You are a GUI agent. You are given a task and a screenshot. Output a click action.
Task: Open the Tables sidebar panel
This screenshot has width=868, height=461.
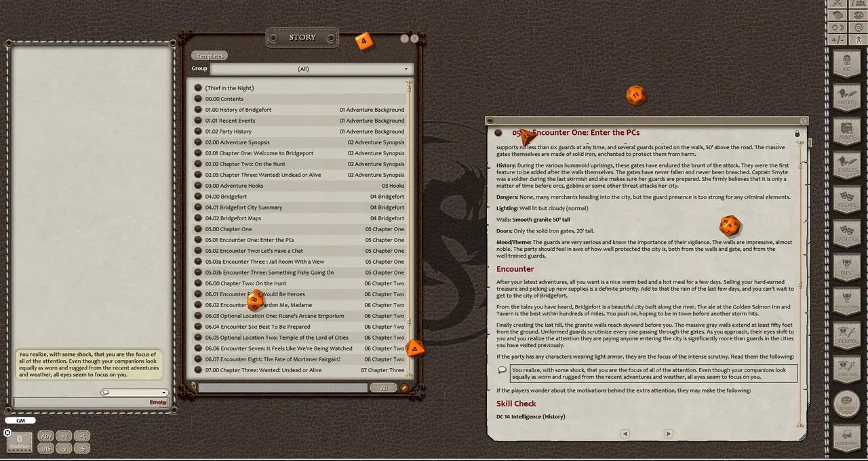click(846, 165)
